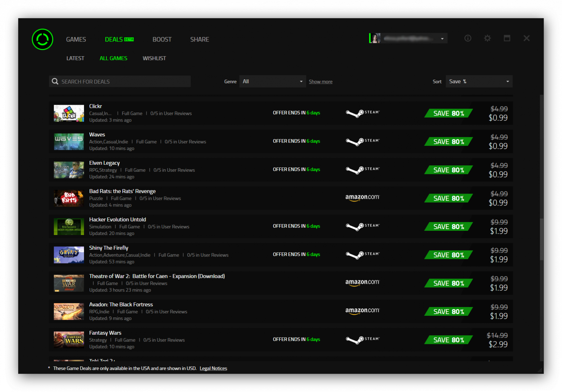Open the Legal Notices link
This screenshot has width=562, height=392.
coord(213,368)
